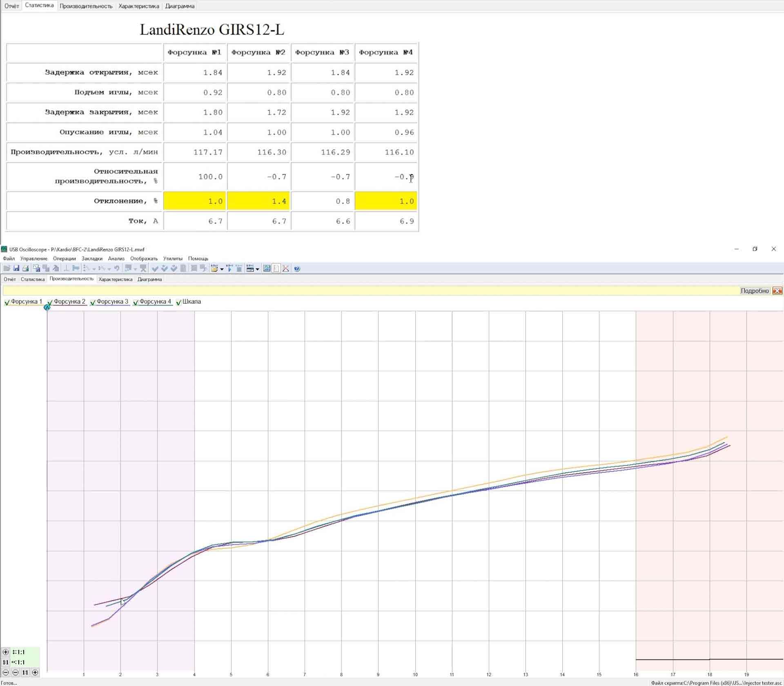Image resolution: width=784 pixels, height=686 pixels.
Task: Click the 100.0 relative productivity cell
Action: (195, 177)
